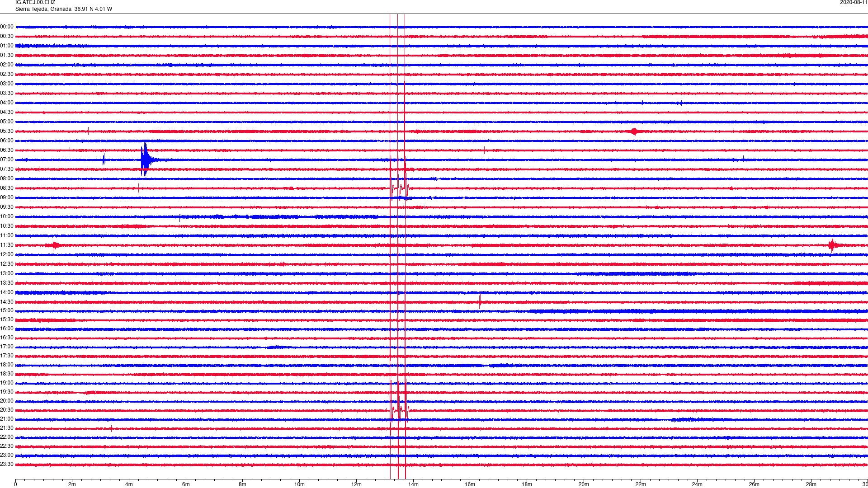Select the 11:30 trace time label
Screen dimensions: 868x488
tap(7, 245)
